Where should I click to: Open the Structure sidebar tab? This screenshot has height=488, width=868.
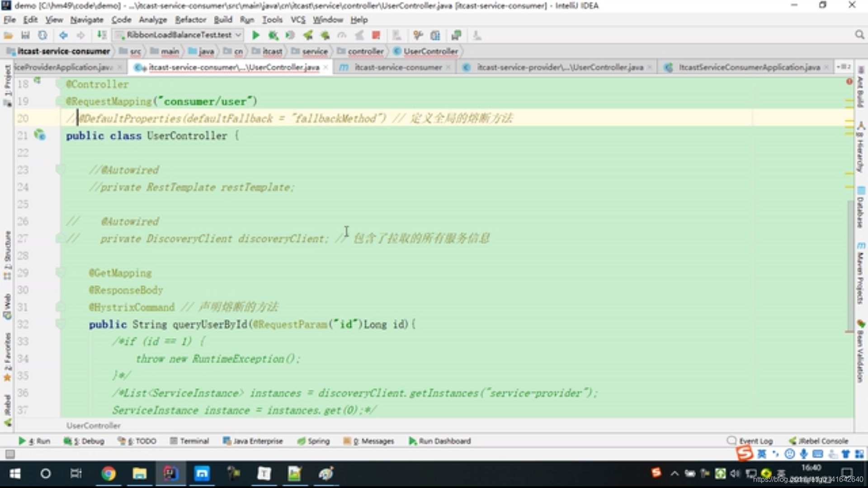pos(7,255)
